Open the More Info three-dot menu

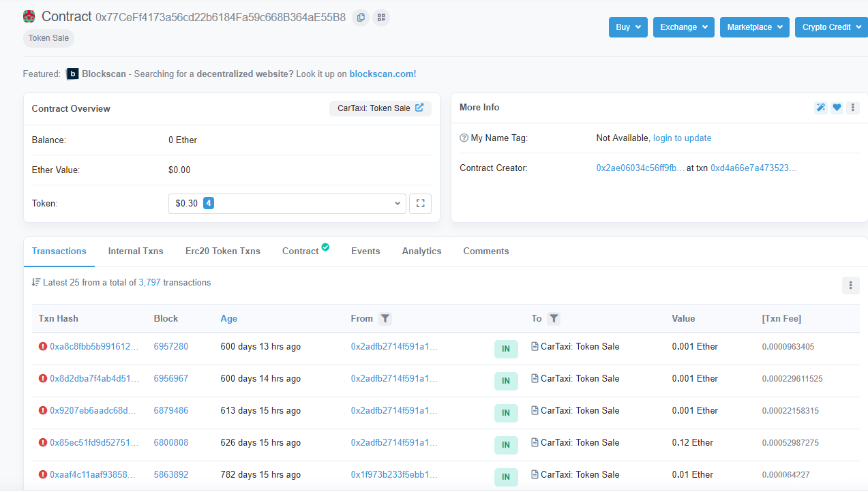(852, 108)
